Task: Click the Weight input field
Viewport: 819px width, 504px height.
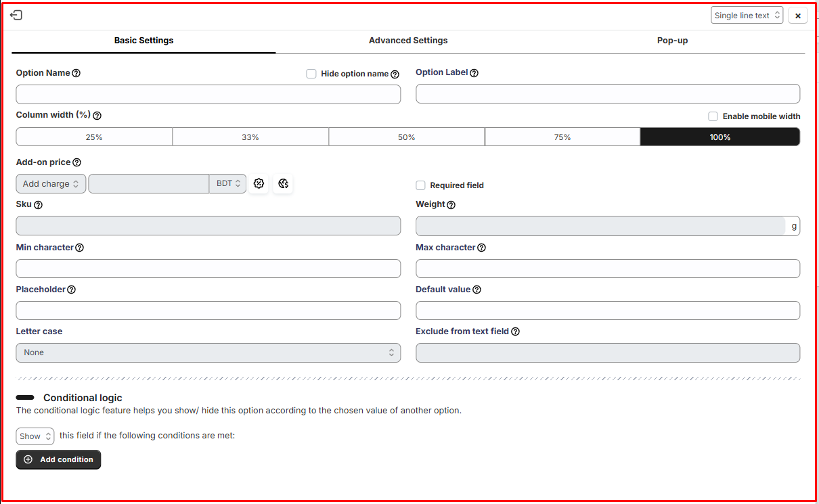Action: click(601, 226)
